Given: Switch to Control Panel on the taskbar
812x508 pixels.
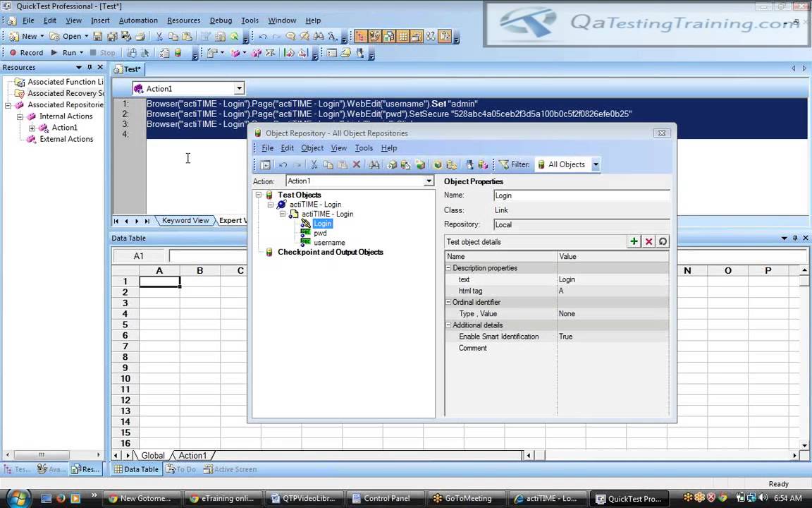Looking at the screenshot, I should pos(386,498).
